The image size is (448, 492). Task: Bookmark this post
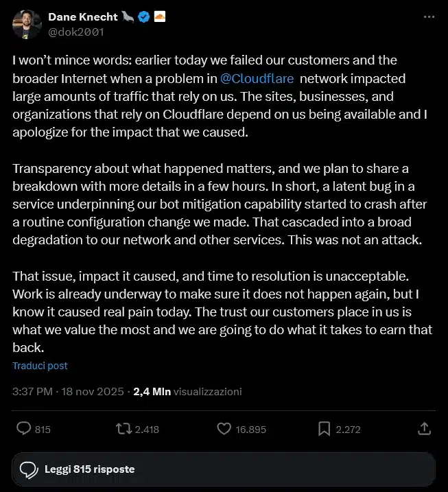coord(325,429)
